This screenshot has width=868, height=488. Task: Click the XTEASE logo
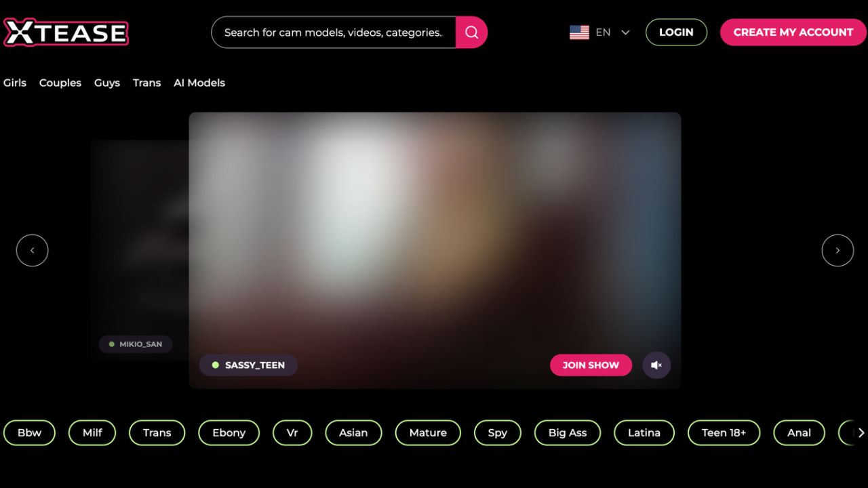tap(66, 32)
